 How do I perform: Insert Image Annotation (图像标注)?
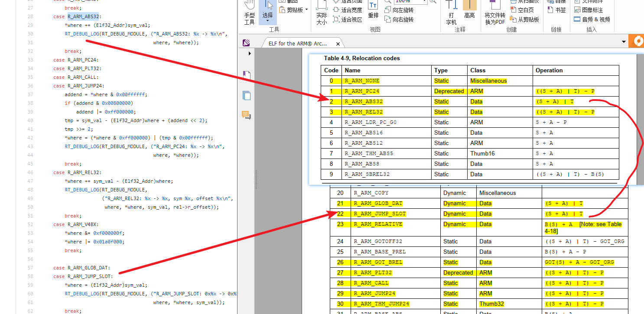pos(588,10)
